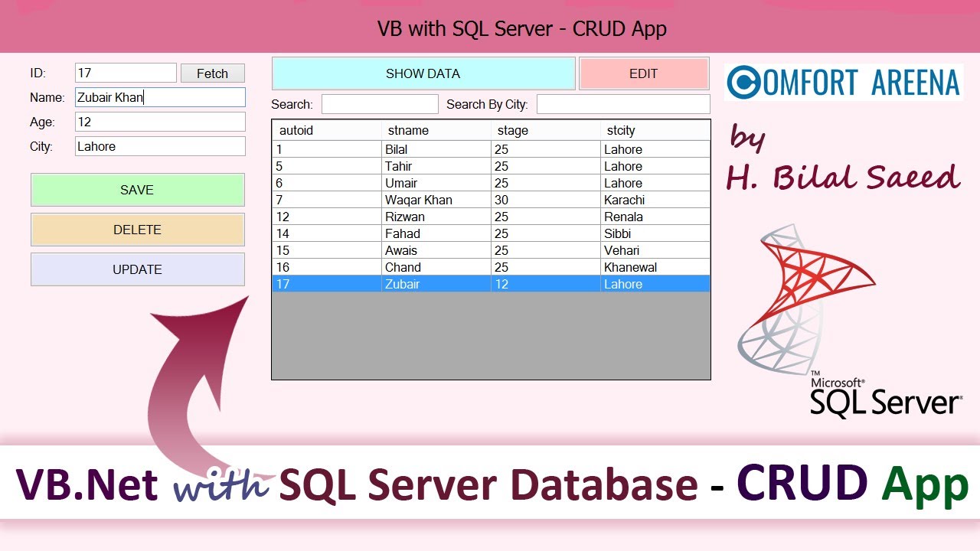This screenshot has width=980, height=551.
Task: Click the "Rizwan" name cell
Action: (436, 217)
